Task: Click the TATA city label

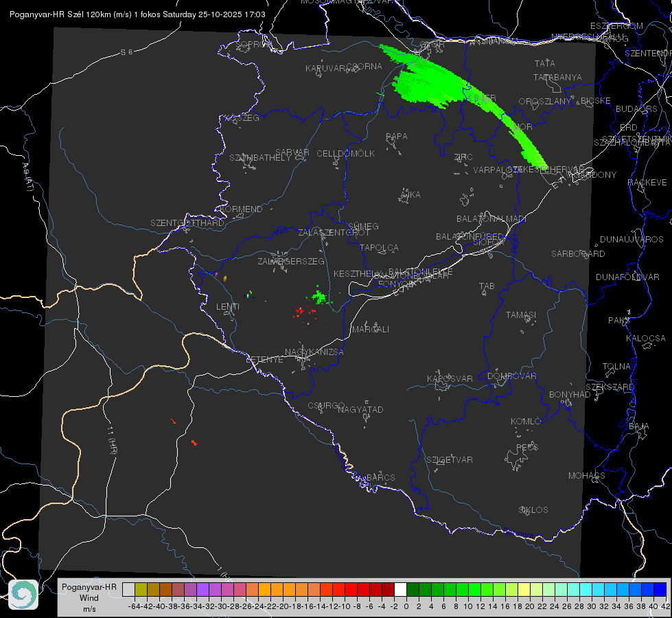Action: pos(545,63)
